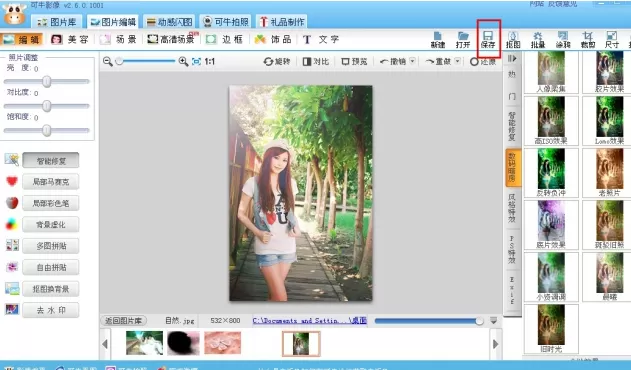Open the filmstrip dropdown triangle
The height and width of the screenshot is (370, 631).
click(x=494, y=321)
